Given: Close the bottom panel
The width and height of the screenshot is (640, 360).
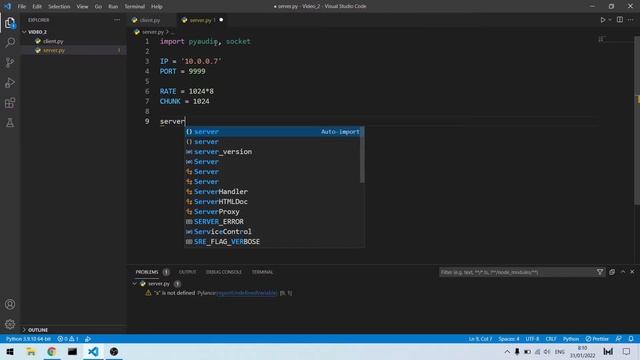Looking at the screenshot, I should coord(632,272).
